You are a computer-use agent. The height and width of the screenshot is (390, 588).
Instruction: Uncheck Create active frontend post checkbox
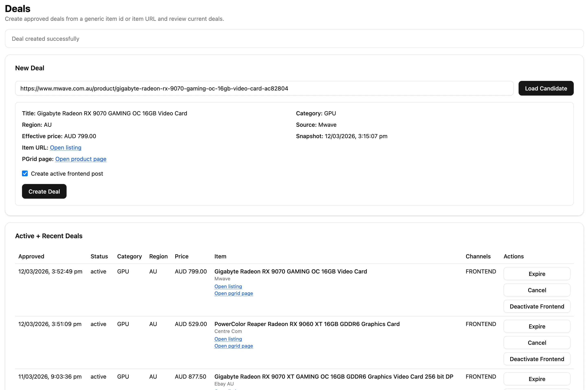[25, 174]
